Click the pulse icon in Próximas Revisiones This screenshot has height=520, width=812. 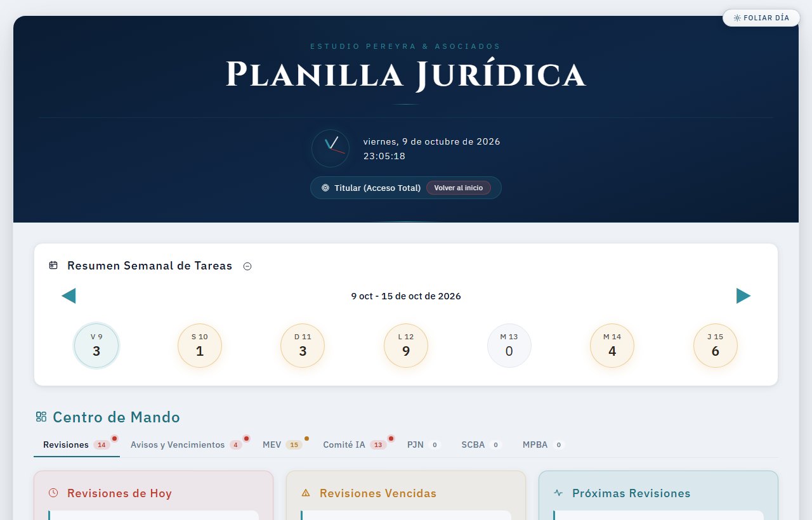point(558,493)
